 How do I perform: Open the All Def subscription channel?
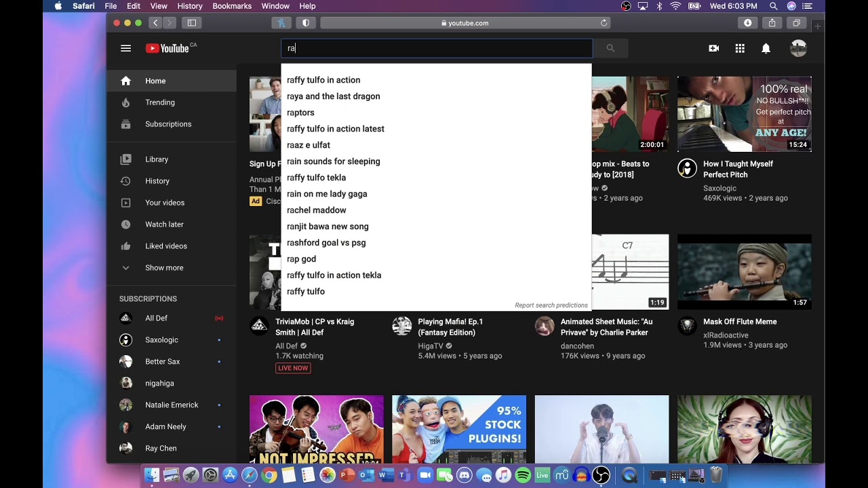coord(172,318)
